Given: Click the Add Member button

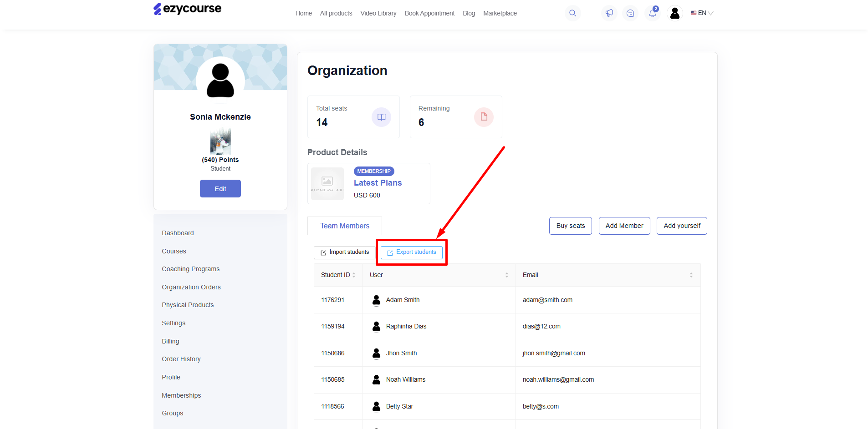Looking at the screenshot, I should pos(624,226).
